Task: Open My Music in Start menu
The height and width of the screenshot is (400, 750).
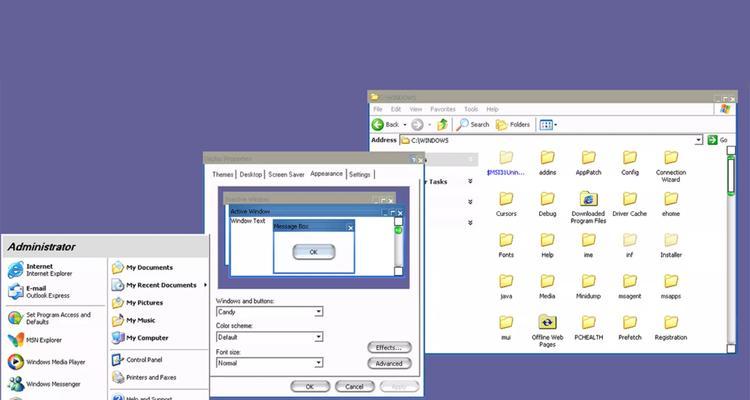Action: click(x=134, y=321)
